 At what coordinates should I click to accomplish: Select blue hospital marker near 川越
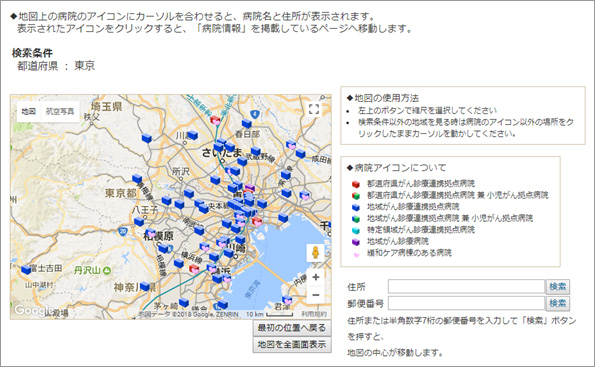coord(193,135)
